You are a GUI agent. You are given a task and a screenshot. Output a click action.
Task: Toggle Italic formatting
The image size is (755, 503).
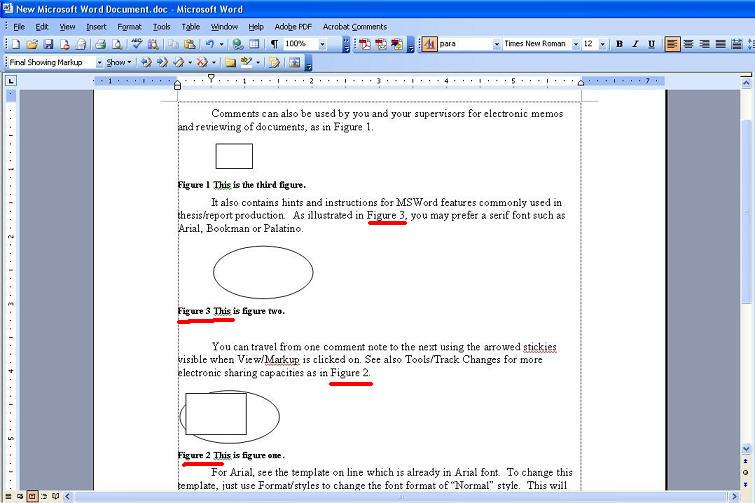635,44
